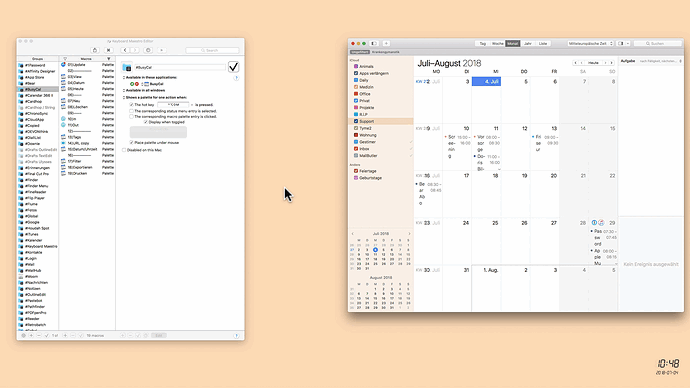Viewport: 690px width, 388px height.
Task: Check Disabled on this Mac
Action: tap(124, 150)
